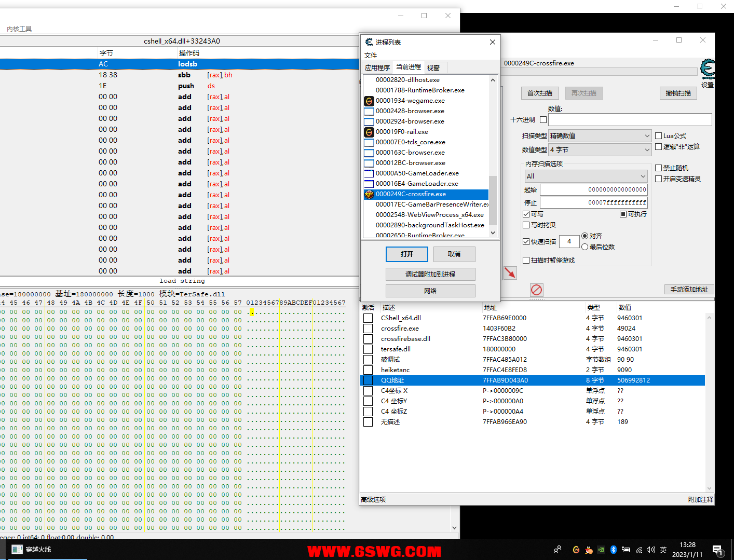
Task: Click 打开 button to open process
Action: (x=407, y=254)
